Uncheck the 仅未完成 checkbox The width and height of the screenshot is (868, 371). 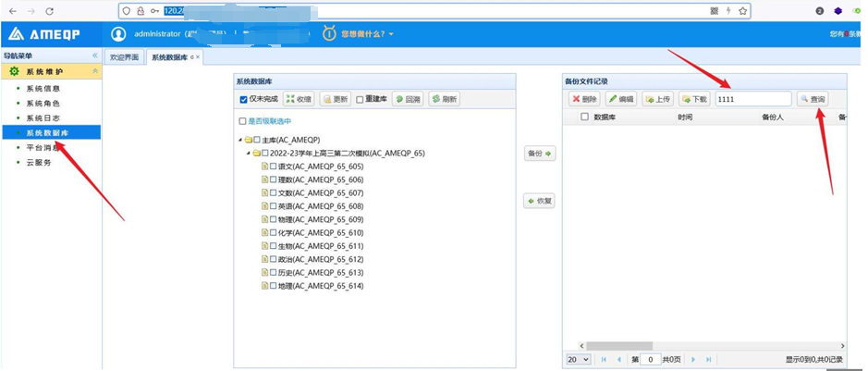point(244,100)
